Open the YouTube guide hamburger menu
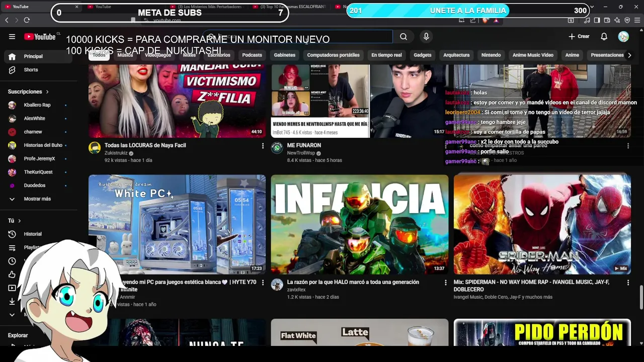The image size is (644, 362). 12,36
